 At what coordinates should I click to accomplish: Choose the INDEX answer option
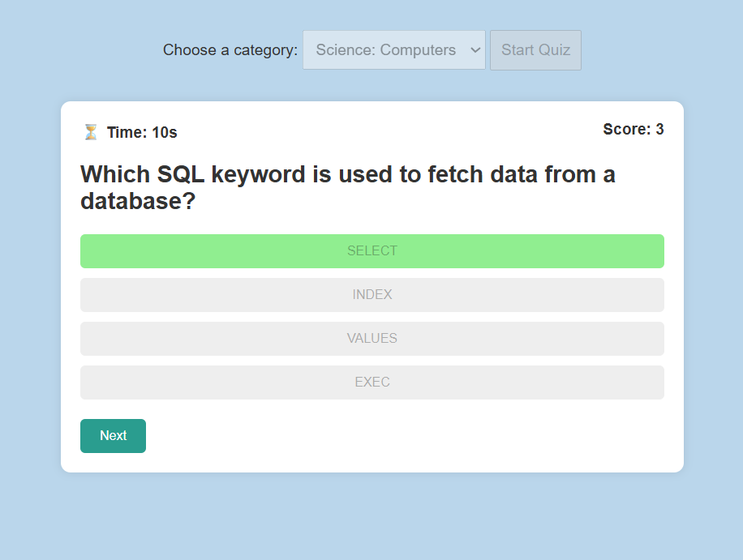click(x=372, y=295)
